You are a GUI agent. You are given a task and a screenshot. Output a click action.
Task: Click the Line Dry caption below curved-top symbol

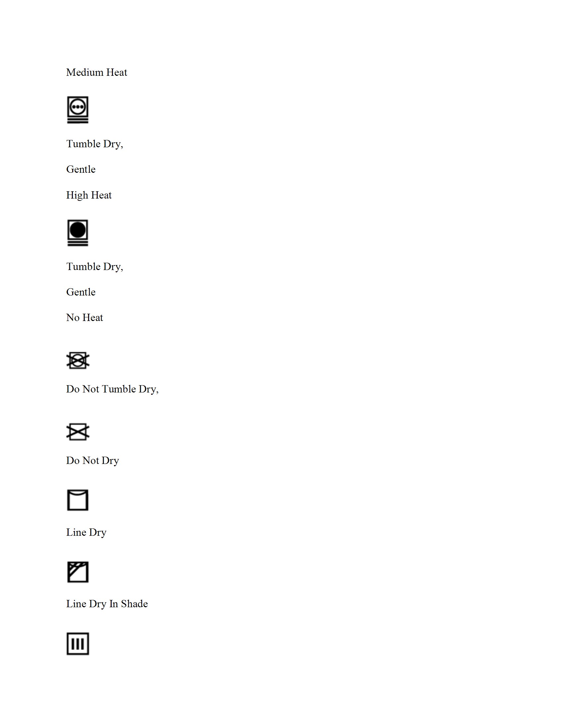pos(86,533)
